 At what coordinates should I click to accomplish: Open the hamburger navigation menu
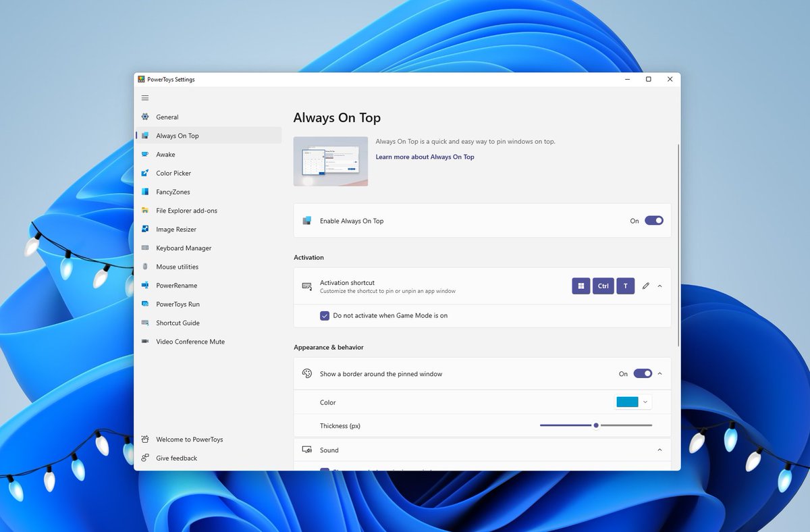(x=145, y=98)
